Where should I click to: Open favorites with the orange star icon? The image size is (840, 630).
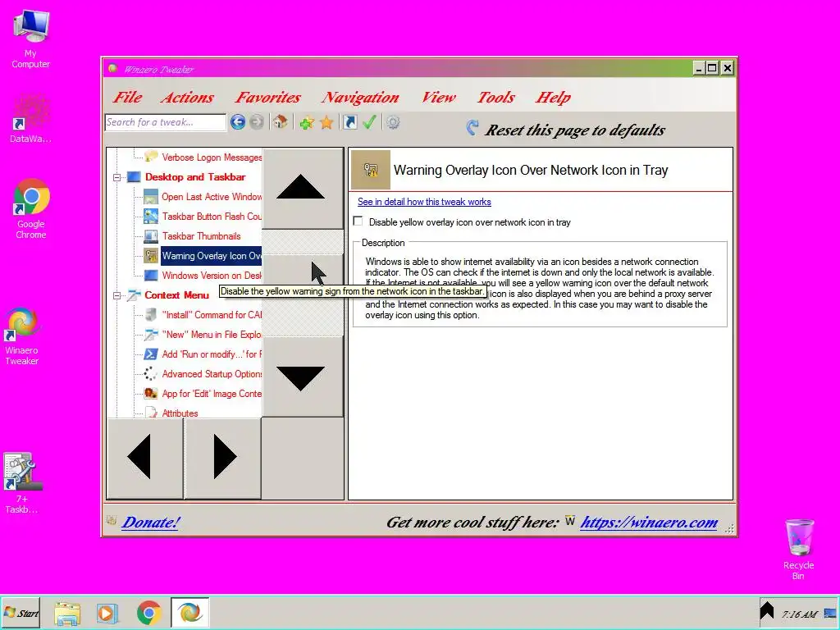(x=326, y=123)
